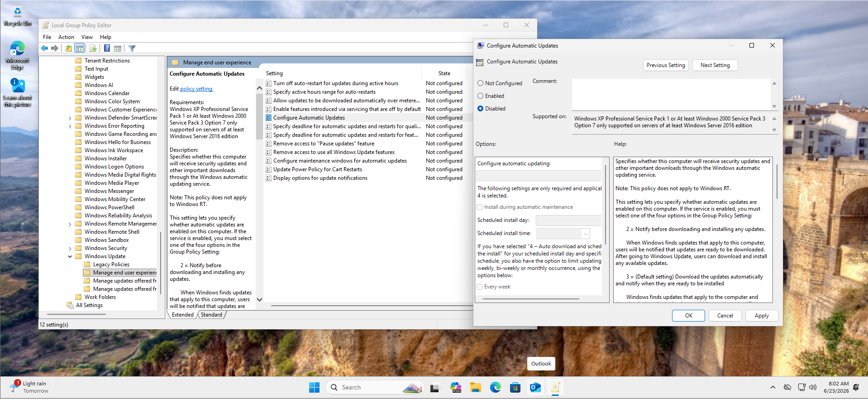Switch to the Extended tab
Viewport: 868px width, 399px height.
(x=183, y=315)
